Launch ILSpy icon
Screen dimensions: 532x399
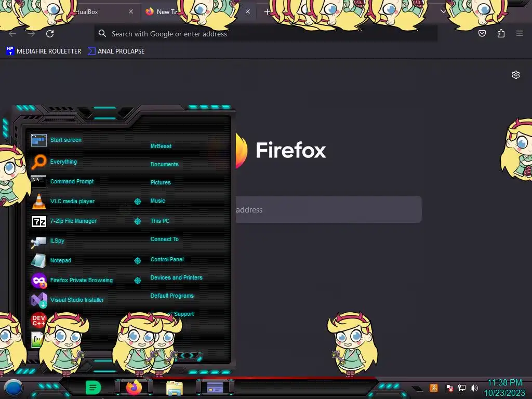(x=38, y=242)
